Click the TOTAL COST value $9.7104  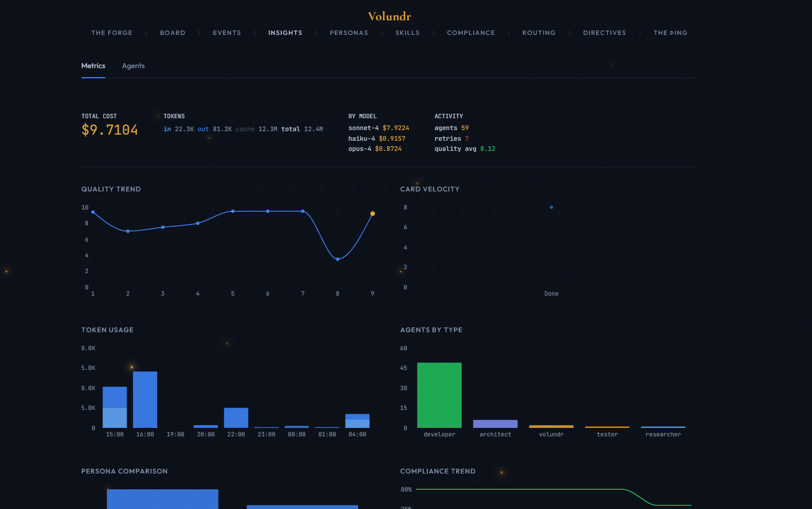point(110,129)
